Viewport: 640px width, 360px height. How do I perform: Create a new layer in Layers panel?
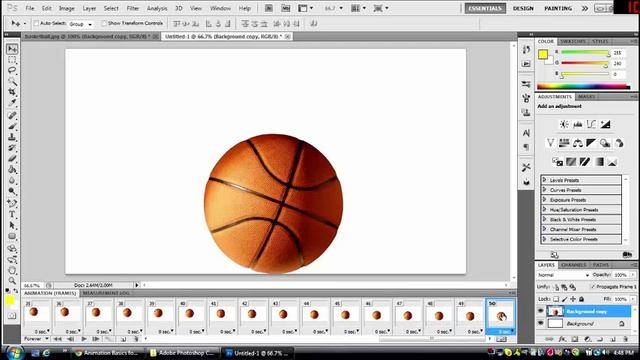pyautogui.click(x=613, y=339)
